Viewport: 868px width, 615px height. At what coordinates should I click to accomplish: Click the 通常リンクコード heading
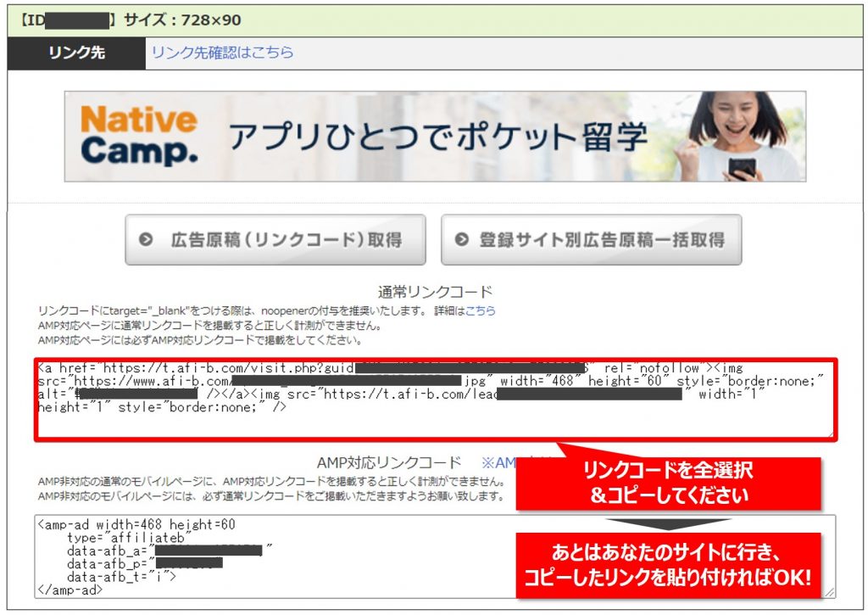436,291
